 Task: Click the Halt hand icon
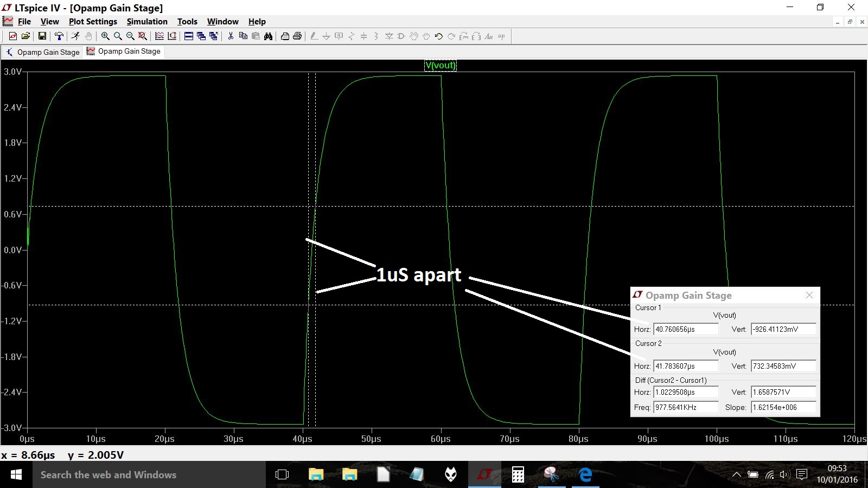click(88, 36)
